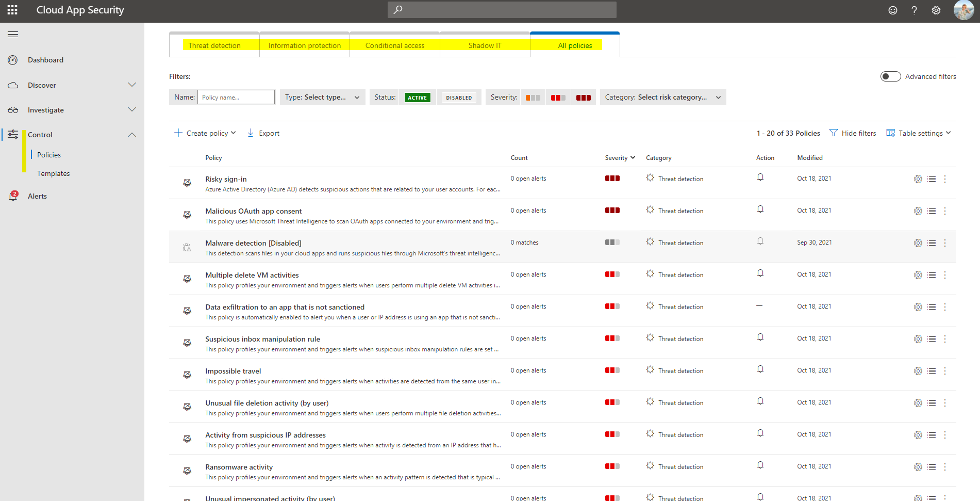Select the All policies tab
The image size is (980, 501).
click(575, 45)
